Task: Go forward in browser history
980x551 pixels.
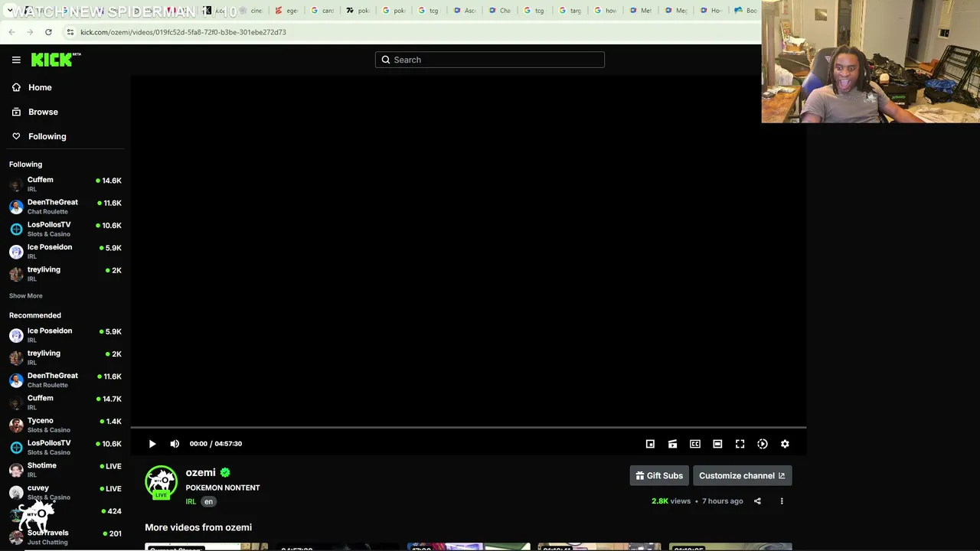Action: [x=30, y=32]
